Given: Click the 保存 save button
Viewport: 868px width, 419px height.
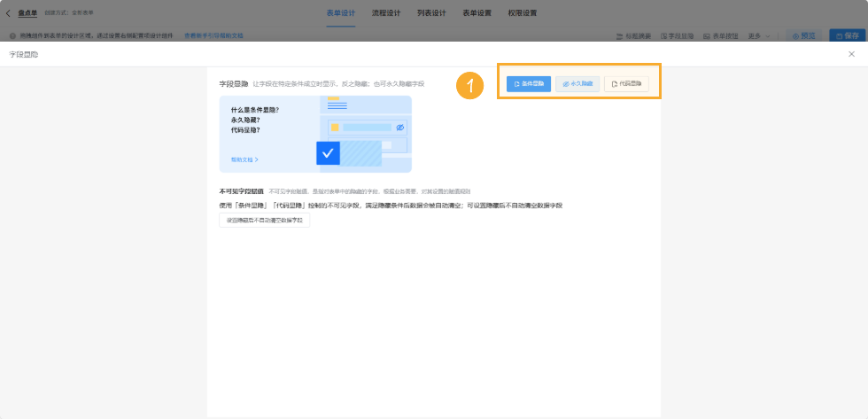Looking at the screenshot, I should pos(847,36).
